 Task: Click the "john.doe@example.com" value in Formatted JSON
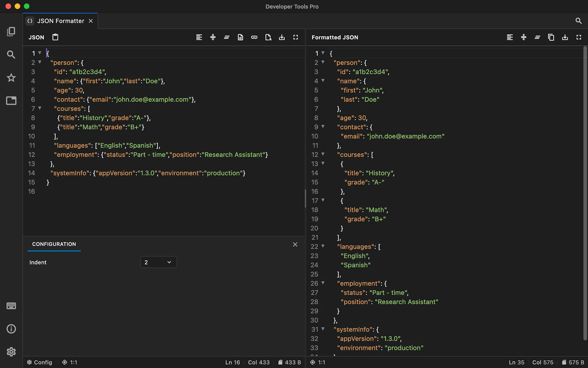pyautogui.click(x=406, y=136)
